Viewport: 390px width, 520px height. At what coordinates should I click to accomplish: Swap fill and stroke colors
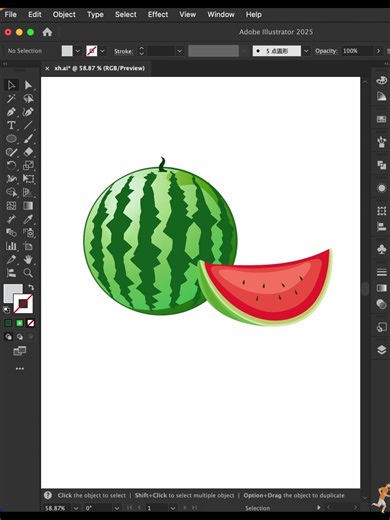click(31, 287)
